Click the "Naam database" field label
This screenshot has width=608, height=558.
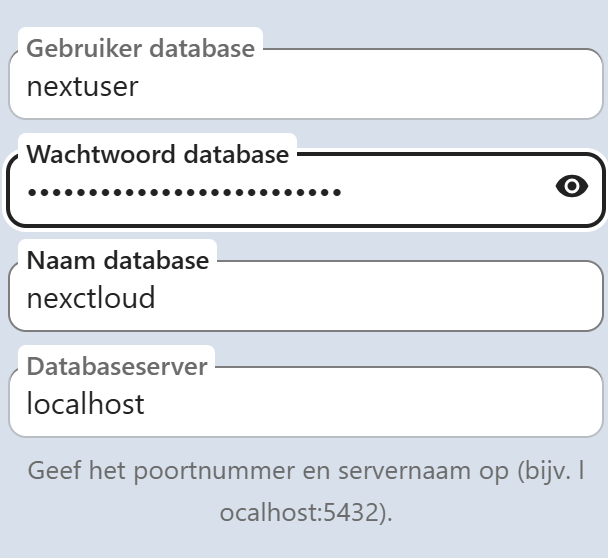pyautogui.click(x=117, y=261)
